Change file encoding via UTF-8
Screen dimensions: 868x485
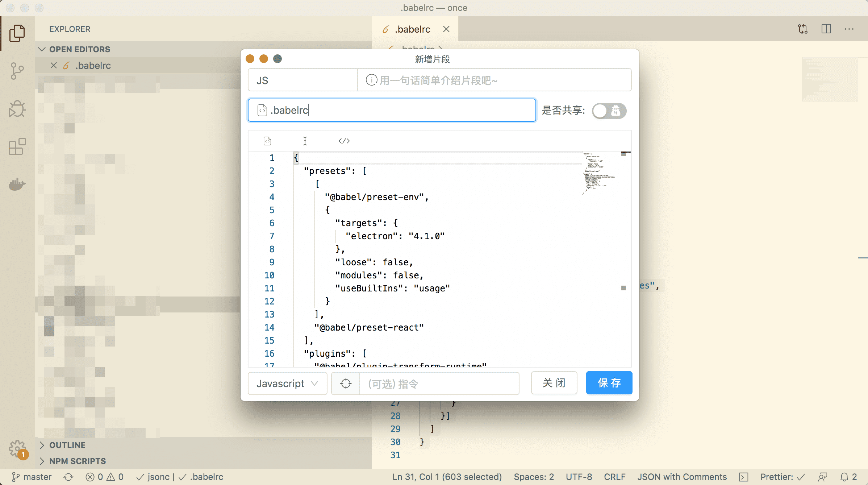[x=579, y=477]
